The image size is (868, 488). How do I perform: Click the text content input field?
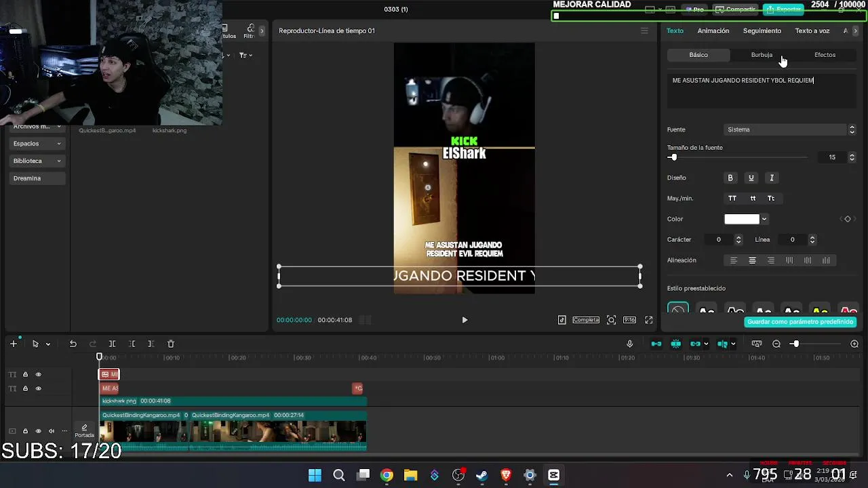coord(762,91)
